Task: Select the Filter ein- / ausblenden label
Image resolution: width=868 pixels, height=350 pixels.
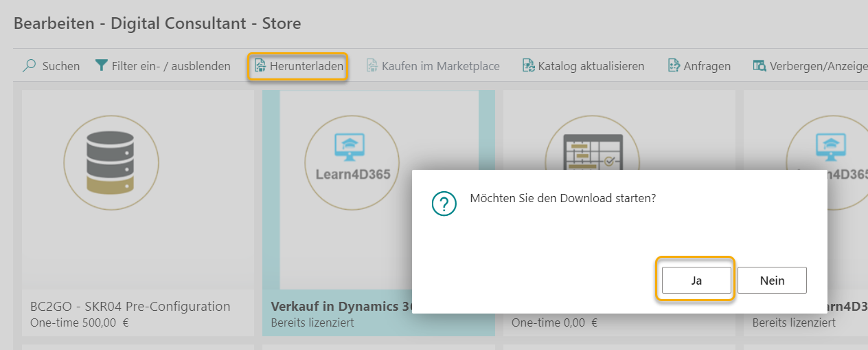Action: (x=171, y=66)
